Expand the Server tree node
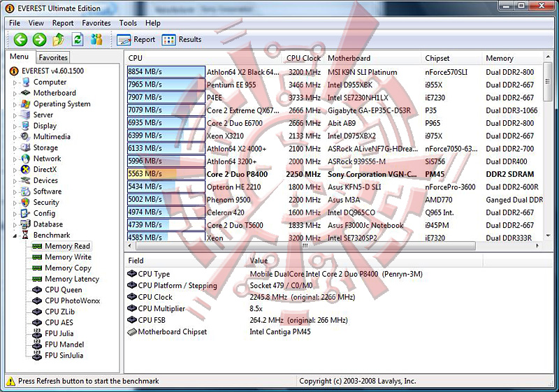559x392 pixels. pyautogui.click(x=15, y=115)
